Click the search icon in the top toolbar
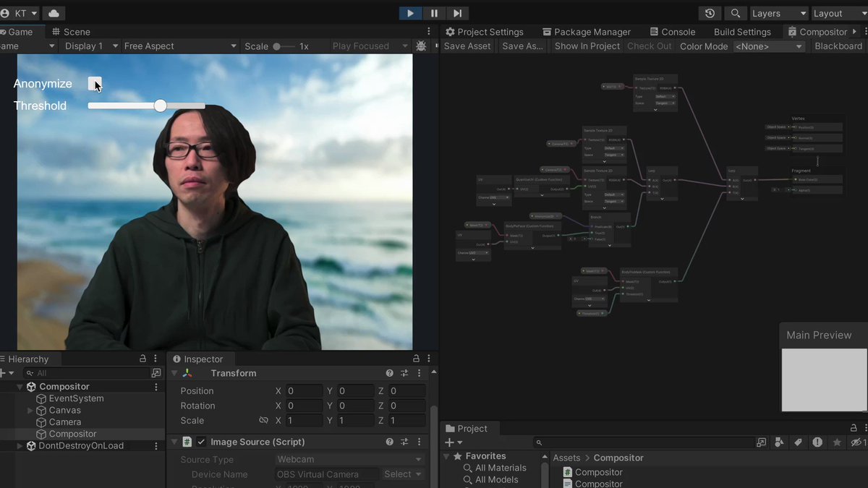This screenshot has width=868, height=488. 735,12
